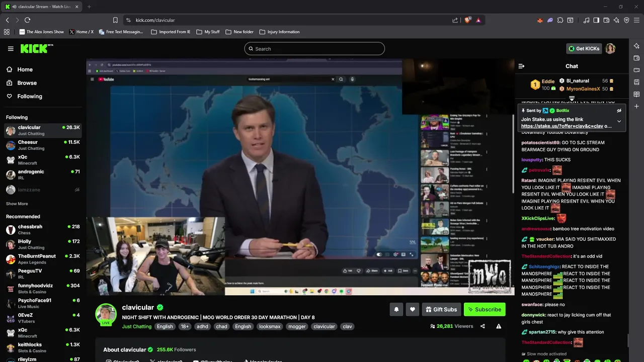Viewport: 644px width, 362px height.
Task: Go to the Following page
Action: (30, 97)
